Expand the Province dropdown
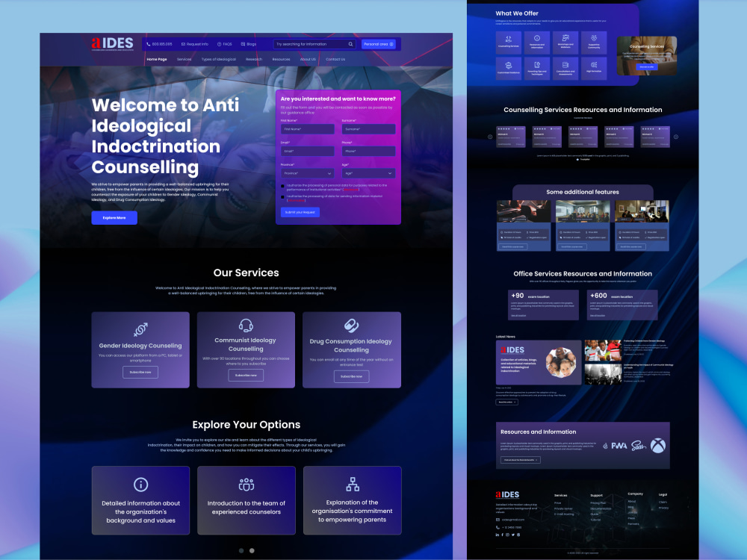 pyautogui.click(x=307, y=173)
